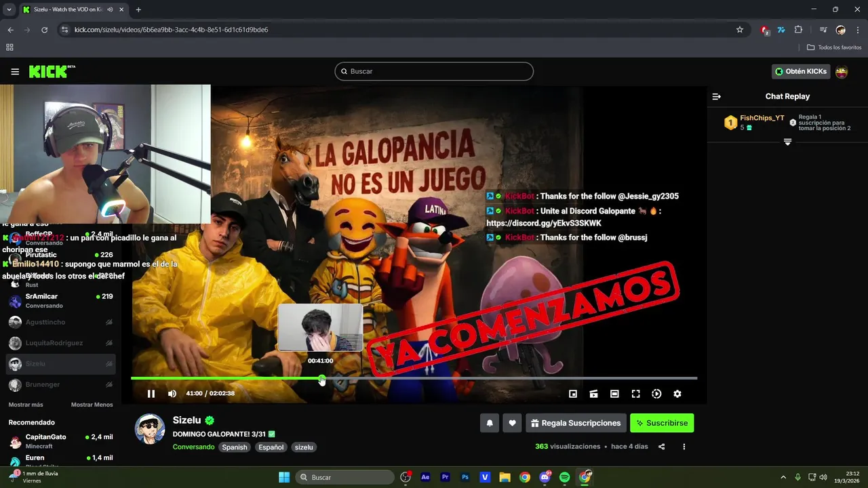Image resolution: width=868 pixels, height=488 pixels.
Task: Open the Discord invite link in chat
Action: (544, 223)
